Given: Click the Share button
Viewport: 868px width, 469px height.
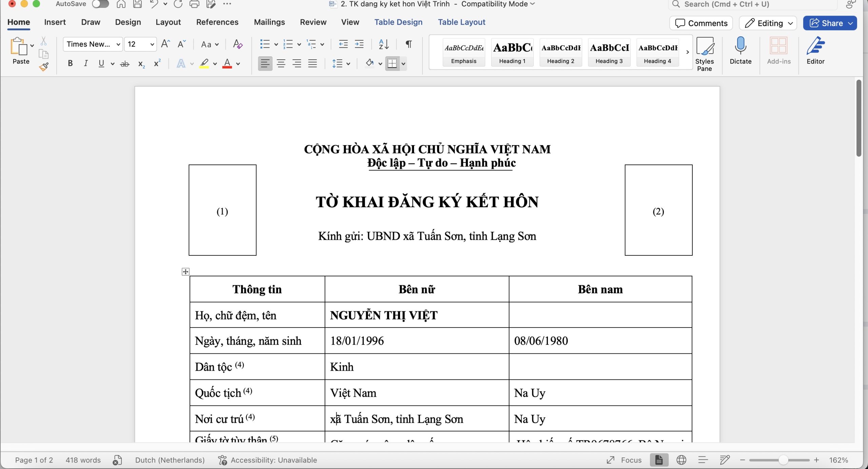Looking at the screenshot, I should [x=826, y=23].
